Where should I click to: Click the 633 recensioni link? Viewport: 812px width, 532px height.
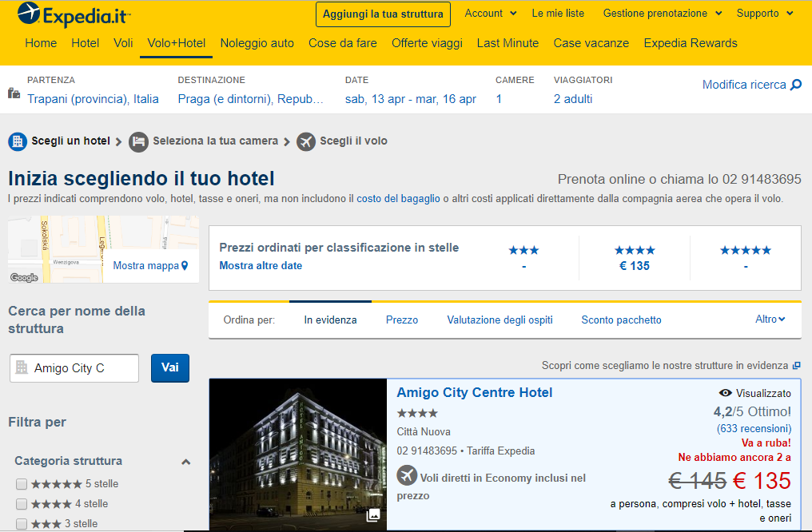[754, 428]
